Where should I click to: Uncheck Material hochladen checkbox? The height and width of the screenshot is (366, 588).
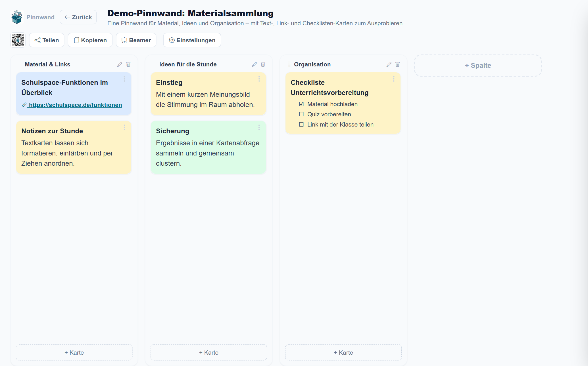point(301,104)
